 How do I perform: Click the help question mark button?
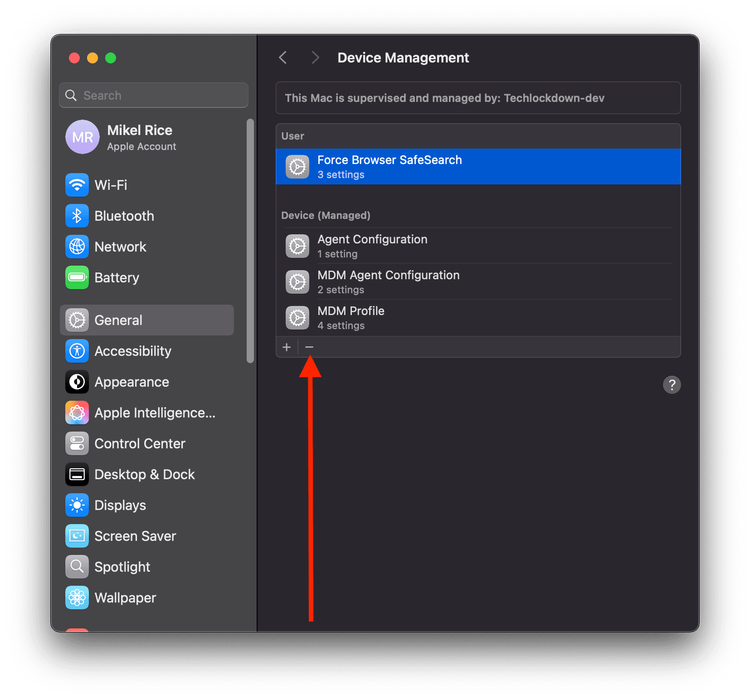point(672,385)
